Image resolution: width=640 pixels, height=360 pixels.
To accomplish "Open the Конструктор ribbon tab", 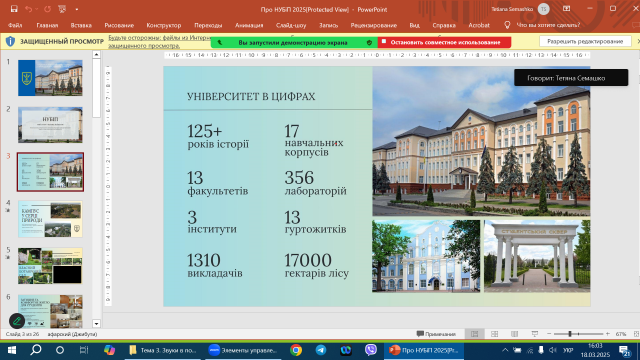I will (164, 25).
